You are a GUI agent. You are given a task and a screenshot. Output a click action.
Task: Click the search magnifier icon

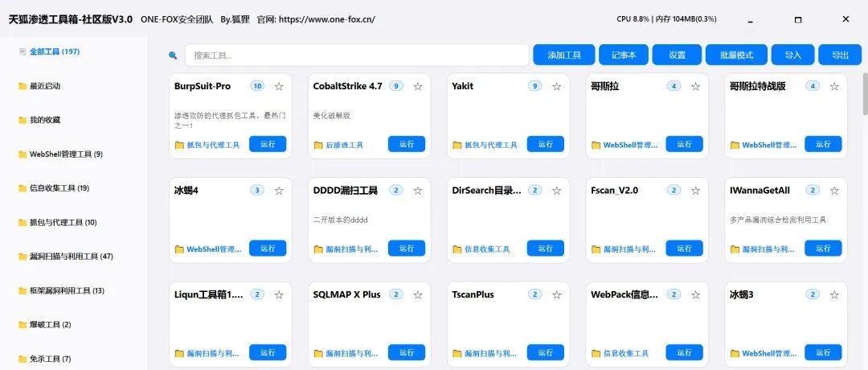pyautogui.click(x=173, y=55)
